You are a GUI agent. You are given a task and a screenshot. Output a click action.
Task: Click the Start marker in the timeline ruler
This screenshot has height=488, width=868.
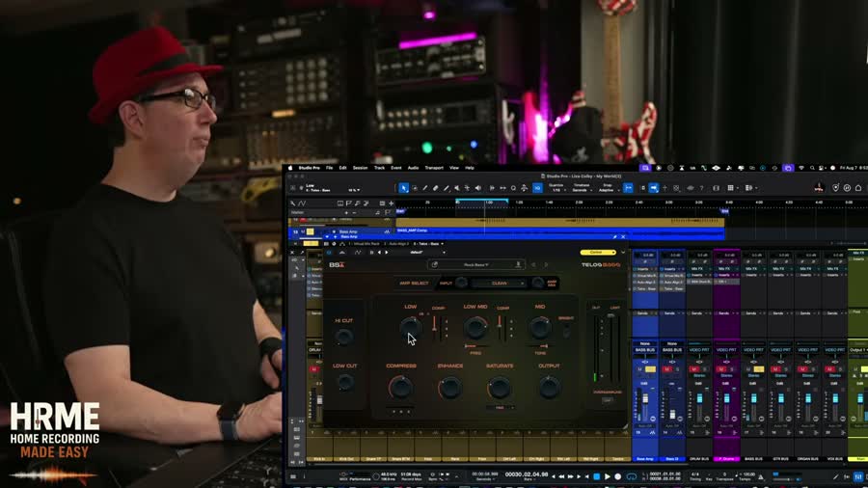coord(400,211)
